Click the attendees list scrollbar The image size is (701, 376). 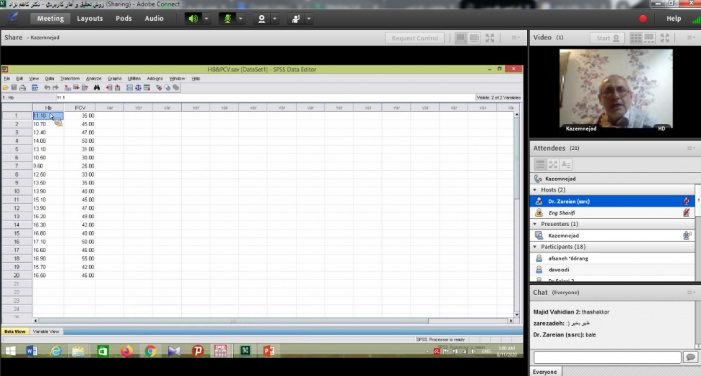(x=698, y=232)
